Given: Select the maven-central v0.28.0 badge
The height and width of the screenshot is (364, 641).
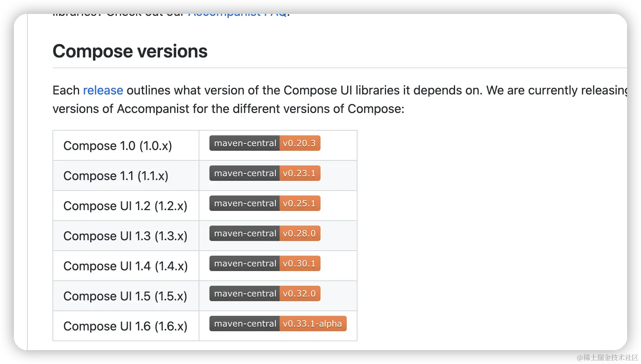Looking at the screenshot, I should pos(265,234).
